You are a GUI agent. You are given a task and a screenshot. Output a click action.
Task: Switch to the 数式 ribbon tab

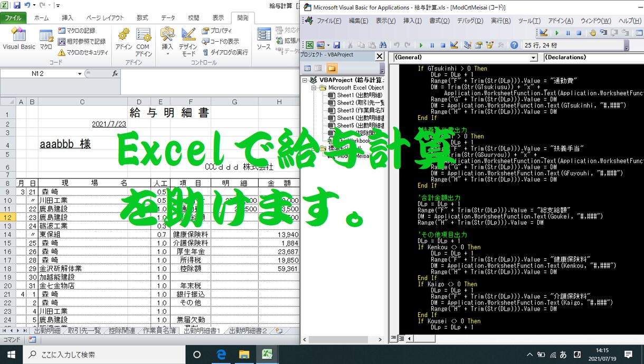pos(143,17)
